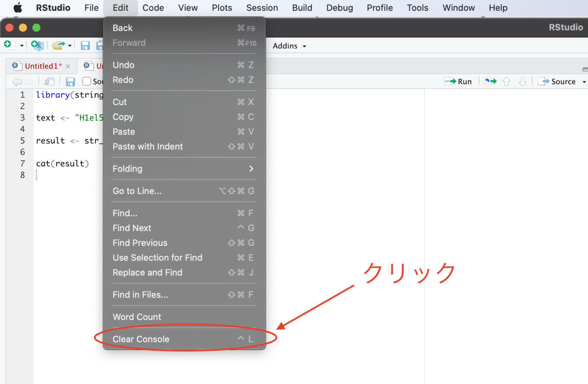Select the Undo menu entry

click(x=123, y=65)
